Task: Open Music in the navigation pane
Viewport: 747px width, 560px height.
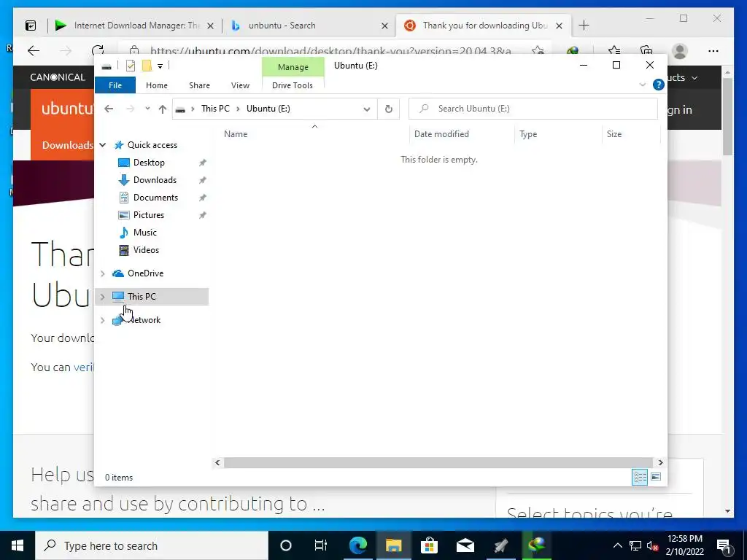Action: coord(145,233)
